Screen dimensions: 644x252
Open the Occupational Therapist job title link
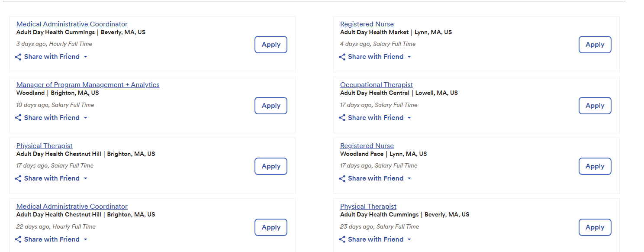point(377,85)
